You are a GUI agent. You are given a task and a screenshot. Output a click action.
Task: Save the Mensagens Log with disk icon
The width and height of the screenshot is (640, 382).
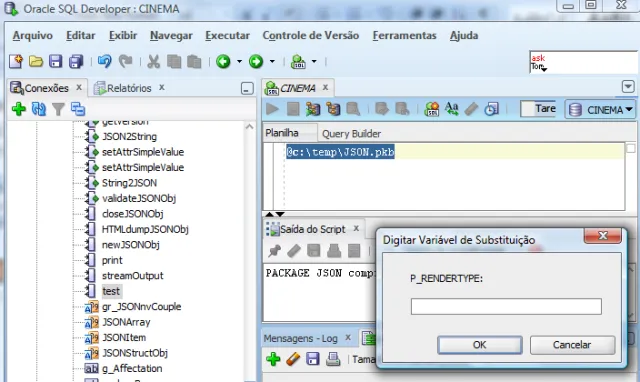313,359
